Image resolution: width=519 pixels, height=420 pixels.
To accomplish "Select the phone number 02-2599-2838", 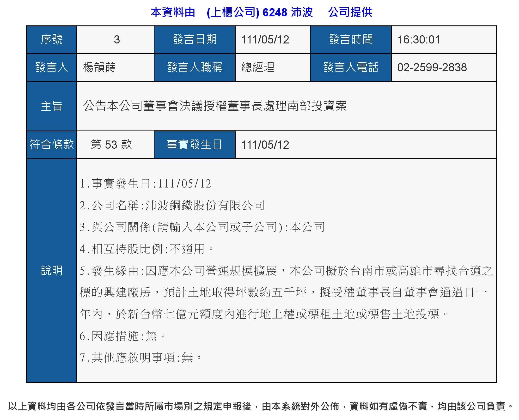I will 432,67.
